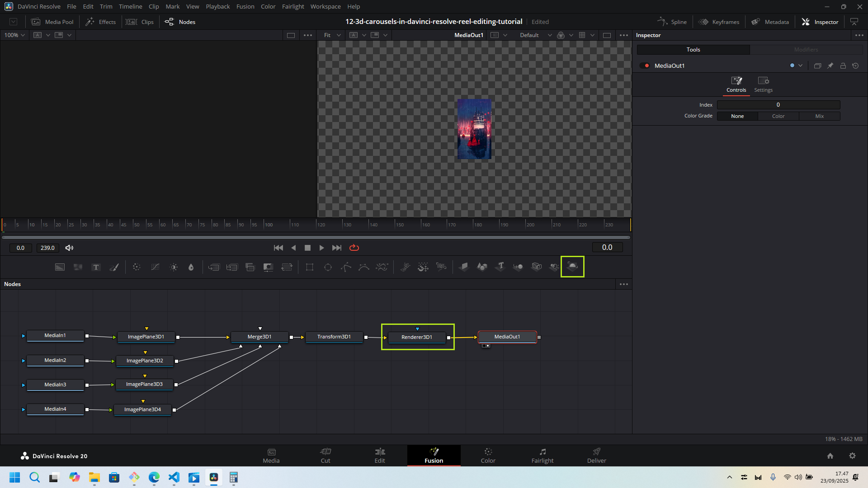Add Text 3D tool
This screenshot has width=868, height=488.
tap(500, 267)
